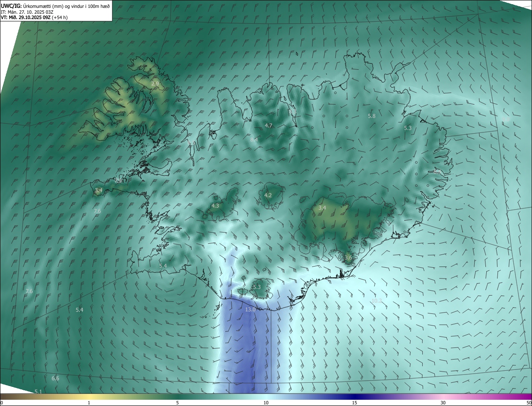Viewport: 532px width, 406px height.
Task: Click the map value label 6.6
Action: pyautogui.click(x=55, y=378)
